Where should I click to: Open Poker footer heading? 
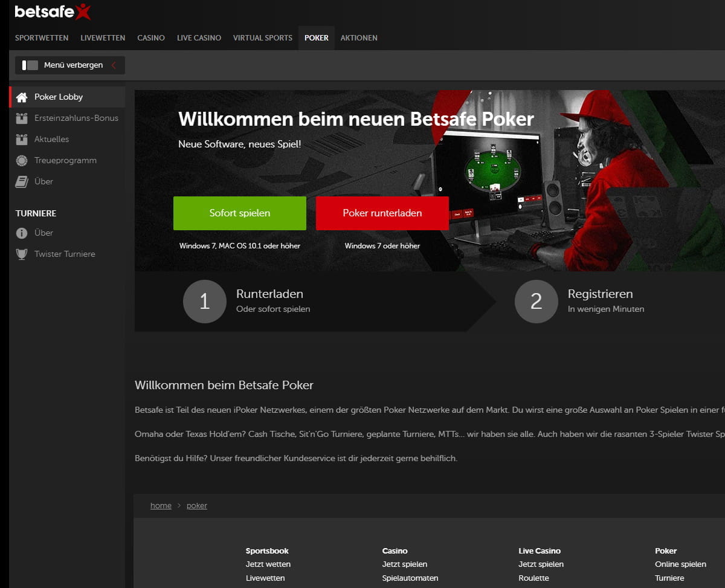(666, 551)
